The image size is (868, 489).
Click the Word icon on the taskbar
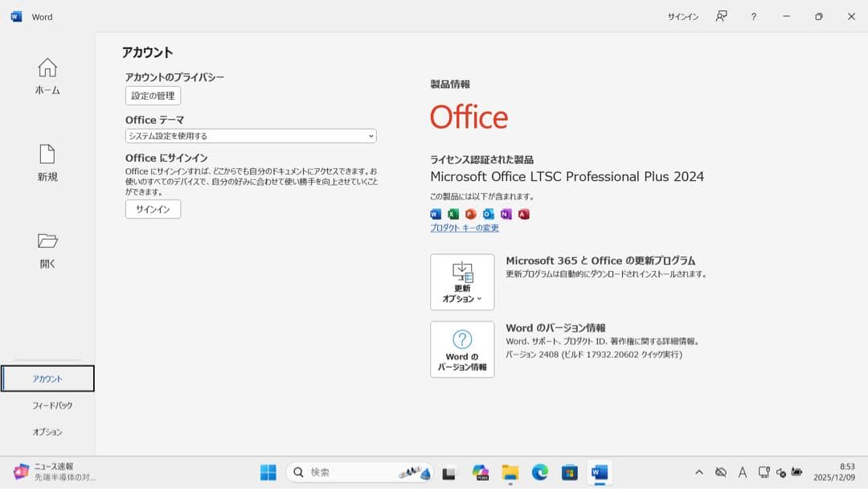pos(598,472)
